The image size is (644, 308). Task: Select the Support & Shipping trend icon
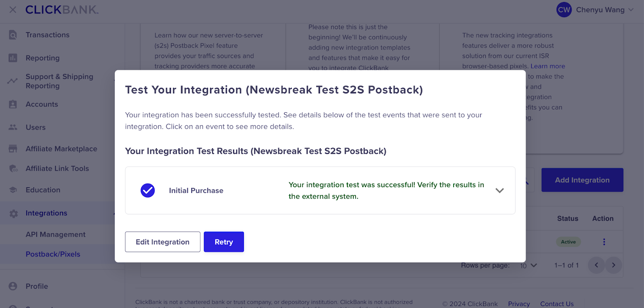pyautogui.click(x=12, y=81)
